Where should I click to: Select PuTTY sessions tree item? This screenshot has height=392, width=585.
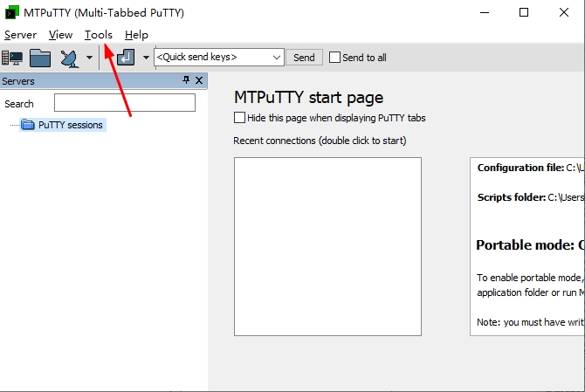[70, 125]
